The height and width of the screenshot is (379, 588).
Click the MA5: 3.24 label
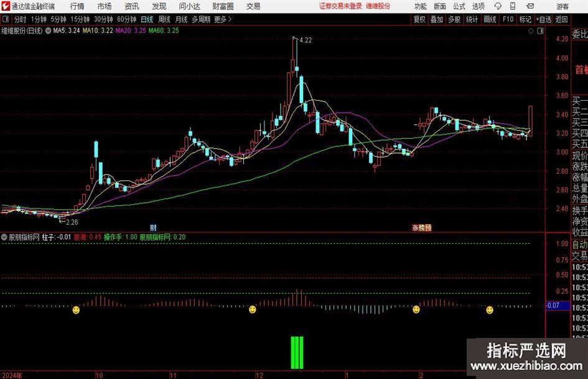pyautogui.click(x=67, y=30)
